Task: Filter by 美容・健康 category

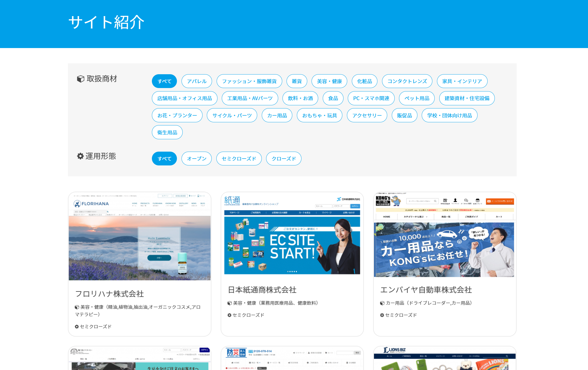Action: point(329,81)
